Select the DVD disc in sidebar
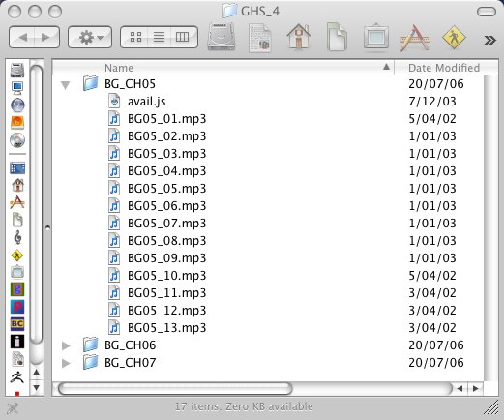The height and width of the screenshot is (420, 504). point(17,140)
